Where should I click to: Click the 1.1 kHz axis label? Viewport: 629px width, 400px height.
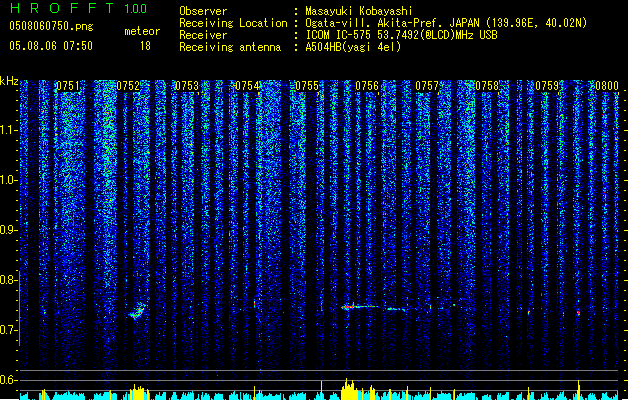pos(8,130)
